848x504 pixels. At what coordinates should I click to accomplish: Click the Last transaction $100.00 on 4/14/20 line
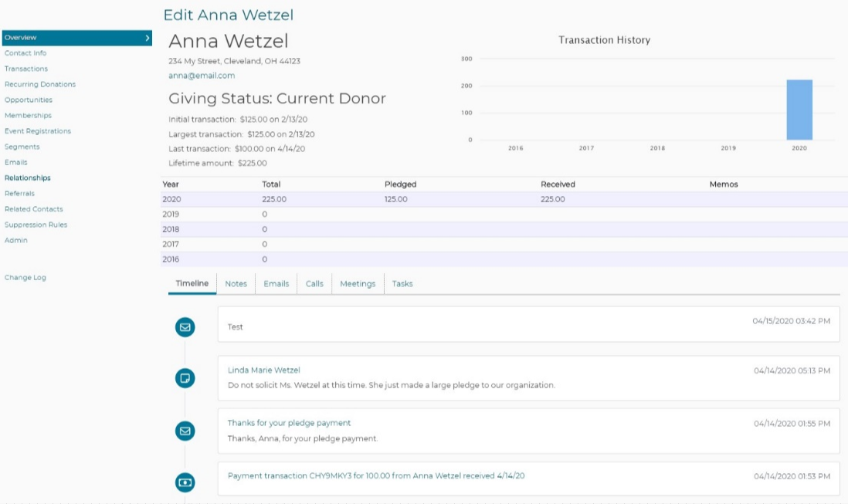[236, 148]
